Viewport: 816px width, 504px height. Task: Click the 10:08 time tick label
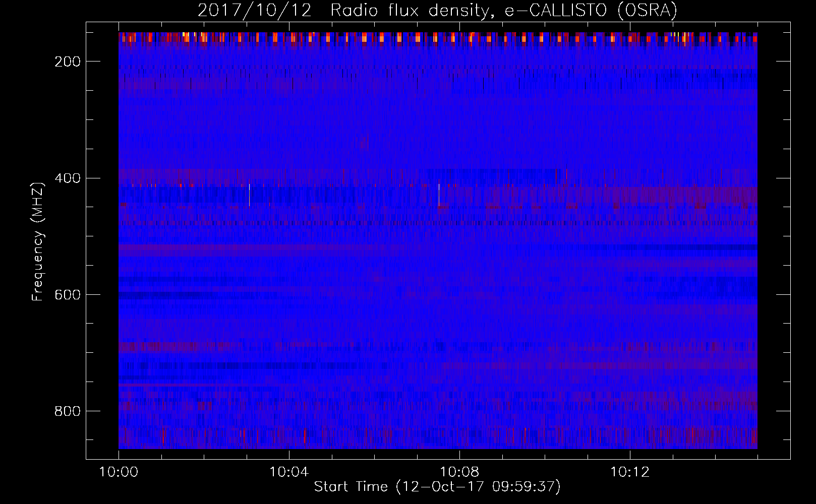(459, 472)
